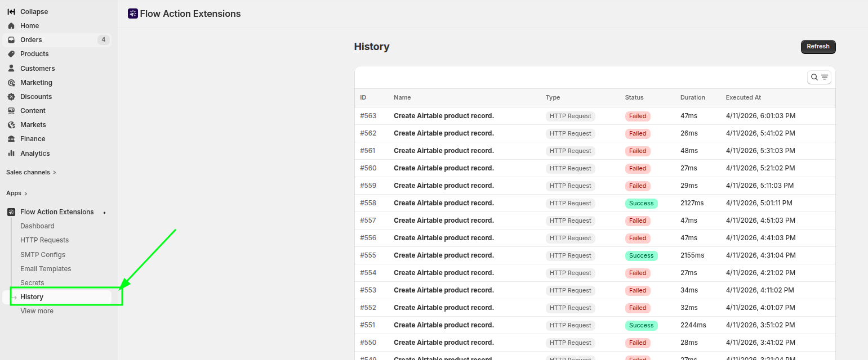
Task: Click the Finance bank icon
Action: click(x=11, y=139)
